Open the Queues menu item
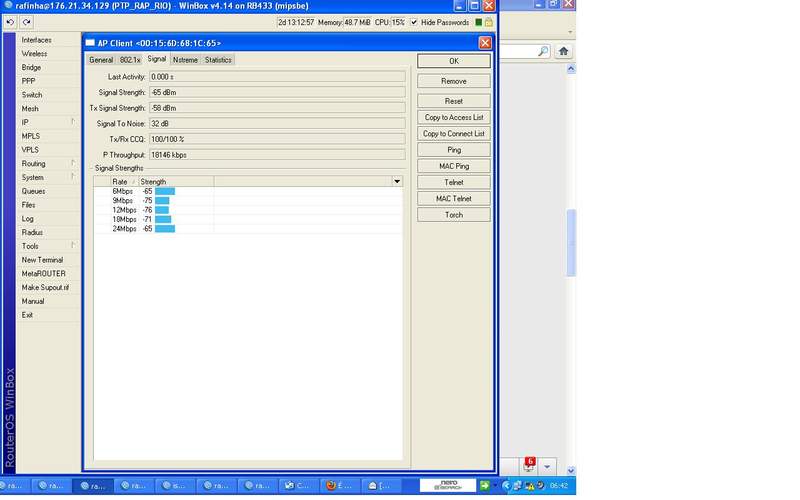 point(33,191)
